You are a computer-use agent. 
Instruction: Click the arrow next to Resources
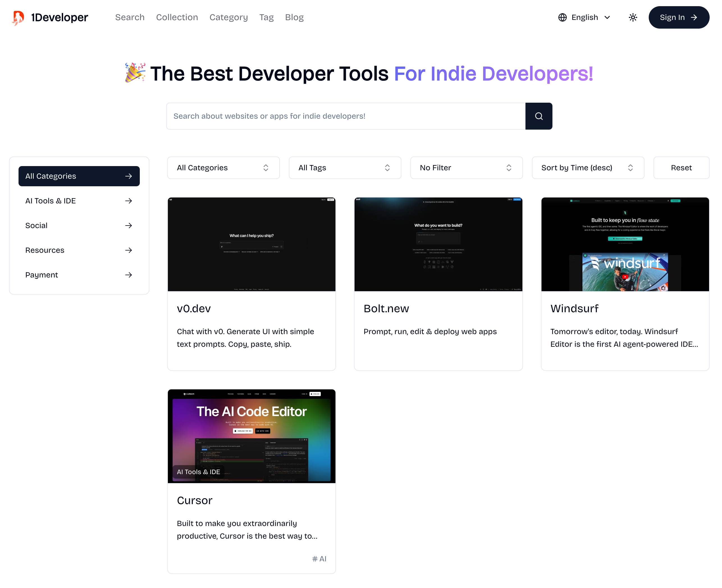(x=128, y=250)
